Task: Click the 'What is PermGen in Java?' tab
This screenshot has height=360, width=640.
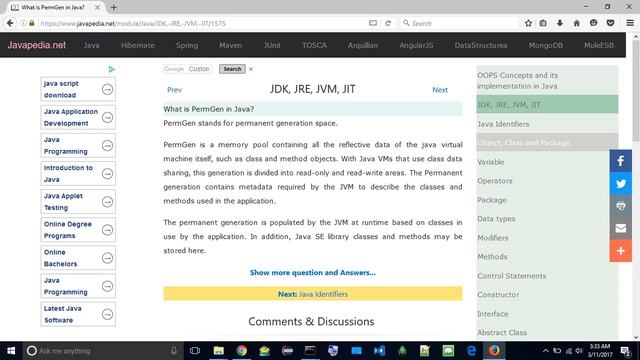Action: (55, 7)
